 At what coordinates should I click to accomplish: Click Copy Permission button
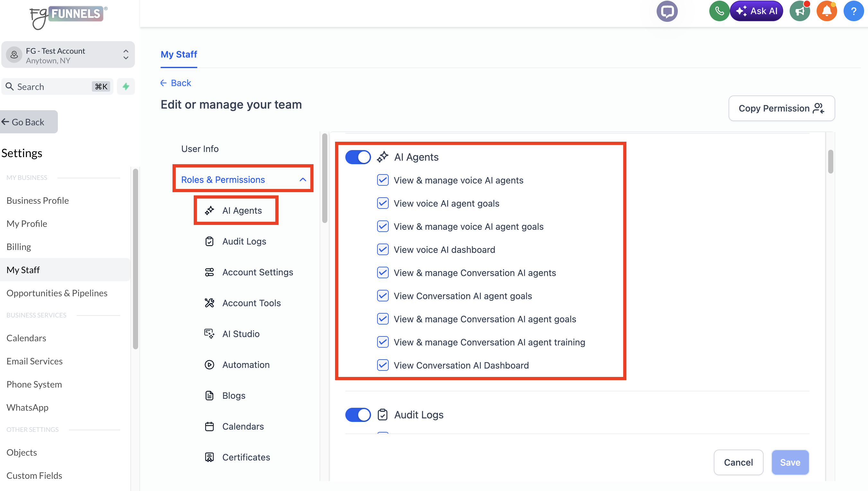coord(781,108)
